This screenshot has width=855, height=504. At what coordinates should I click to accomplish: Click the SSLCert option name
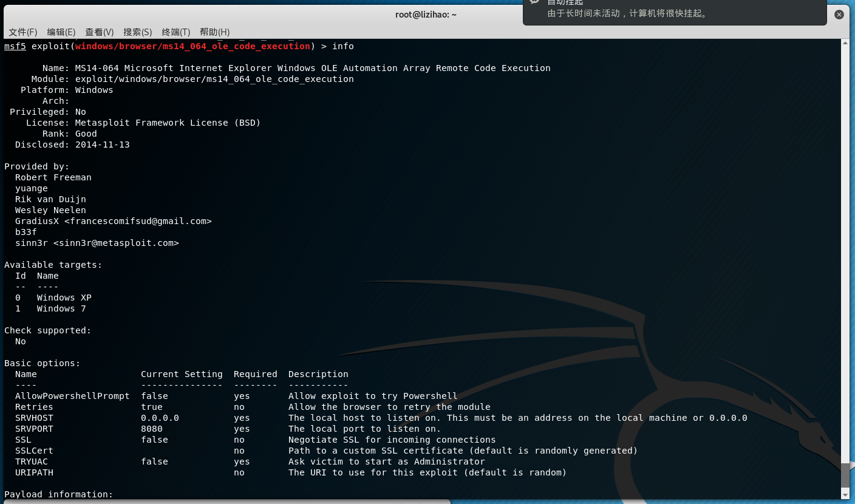click(x=34, y=451)
